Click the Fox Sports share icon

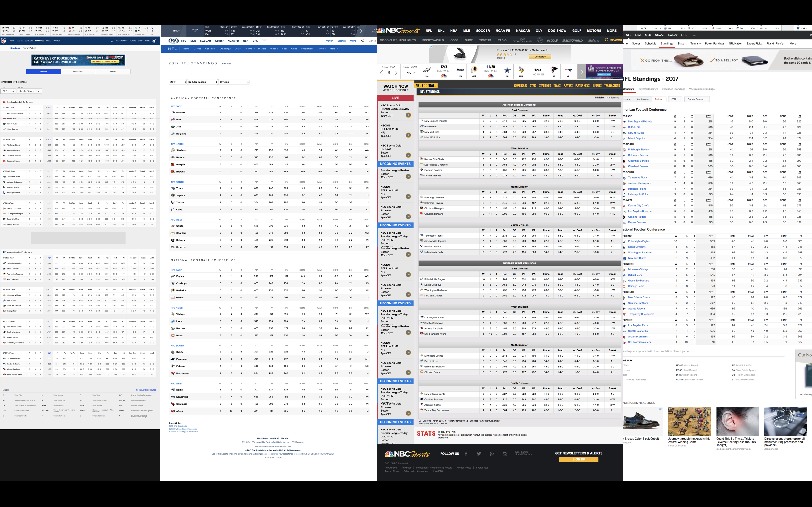[362, 41]
